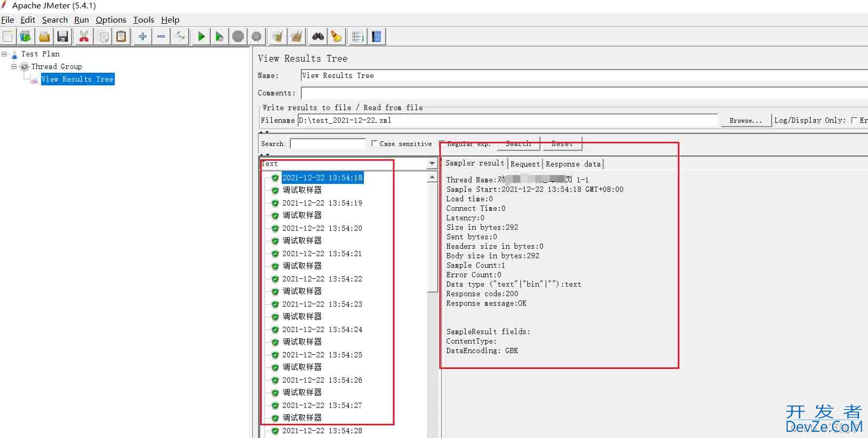The height and width of the screenshot is (438, 868).
Task: Click the Comments input field
Action: pyautogui.click(x=584, y=93)
